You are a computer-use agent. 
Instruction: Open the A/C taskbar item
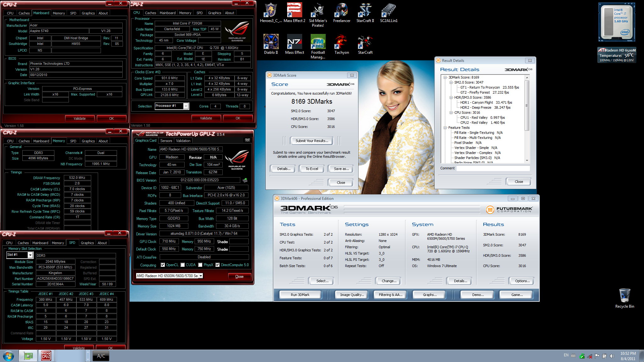(x=101, y=356)
